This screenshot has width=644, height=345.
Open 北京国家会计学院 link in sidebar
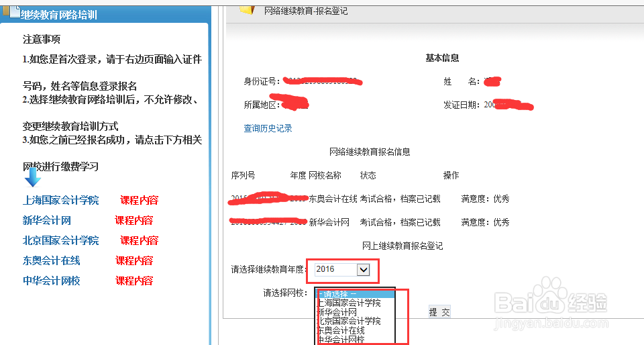tap(61, 240)
